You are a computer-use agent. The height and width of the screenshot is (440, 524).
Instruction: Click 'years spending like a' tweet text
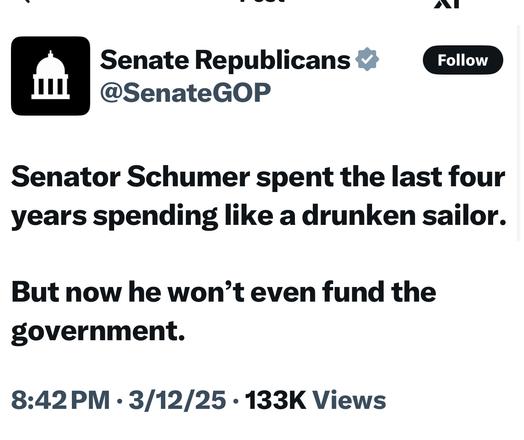(153, 216)
